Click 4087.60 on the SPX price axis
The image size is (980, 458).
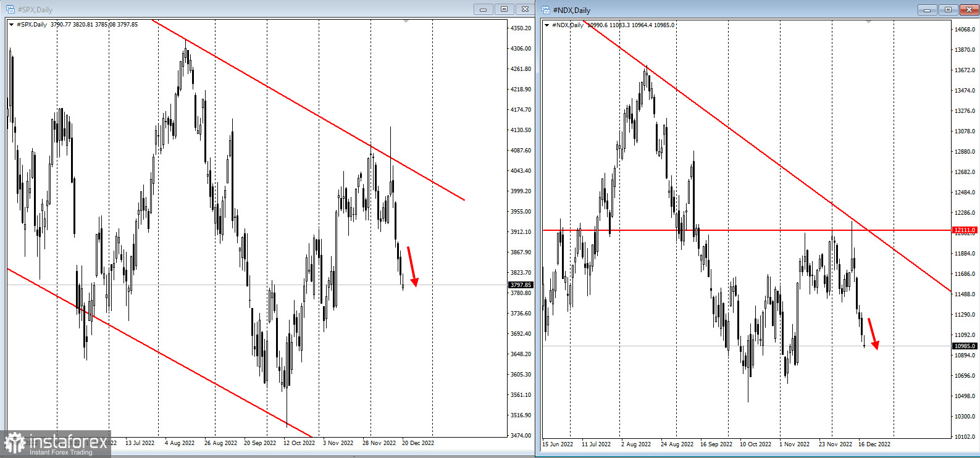521,151
